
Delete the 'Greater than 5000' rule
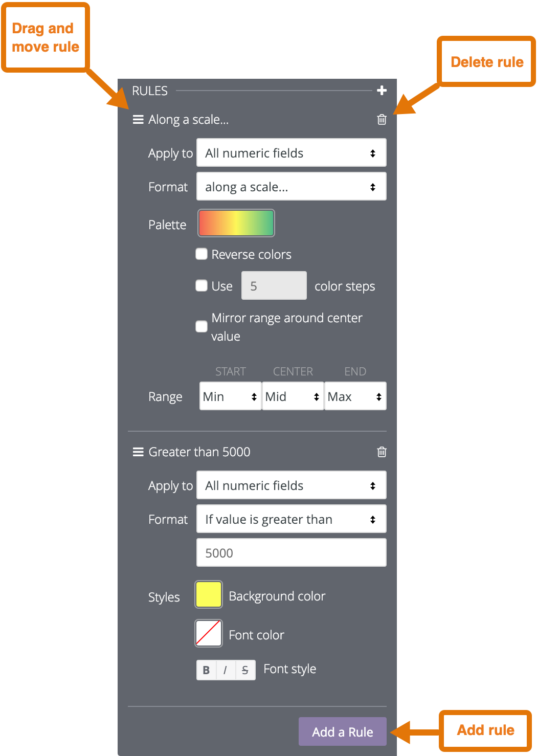click(x=382, y=452)
